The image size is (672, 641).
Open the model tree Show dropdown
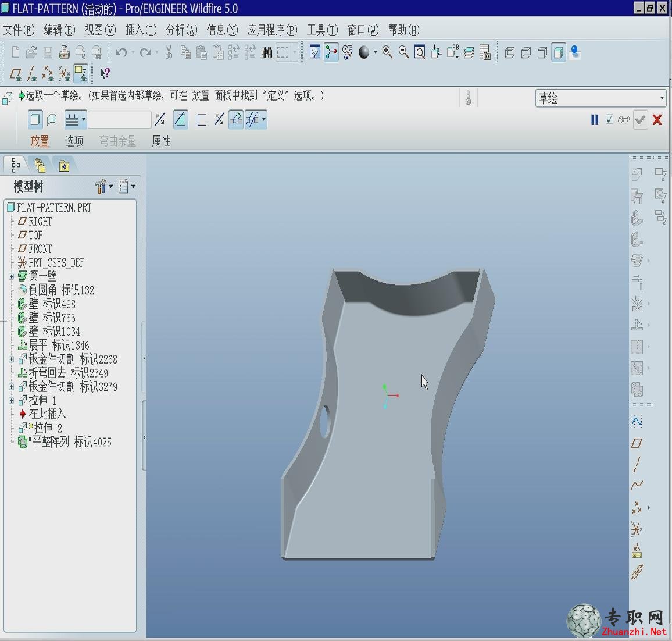pos(127,186)
